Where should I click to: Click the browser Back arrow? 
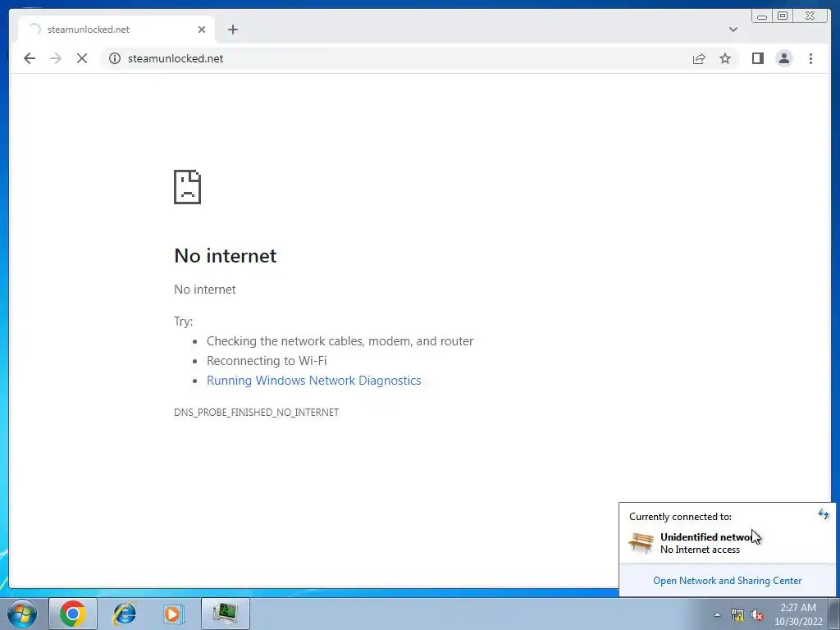click(30, 58)
